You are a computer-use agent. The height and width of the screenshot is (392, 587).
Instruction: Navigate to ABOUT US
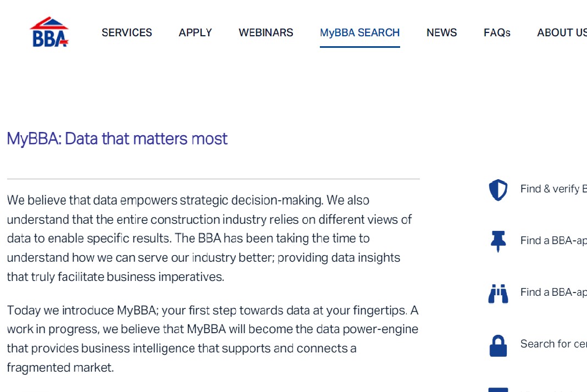(x=562, y=32)
